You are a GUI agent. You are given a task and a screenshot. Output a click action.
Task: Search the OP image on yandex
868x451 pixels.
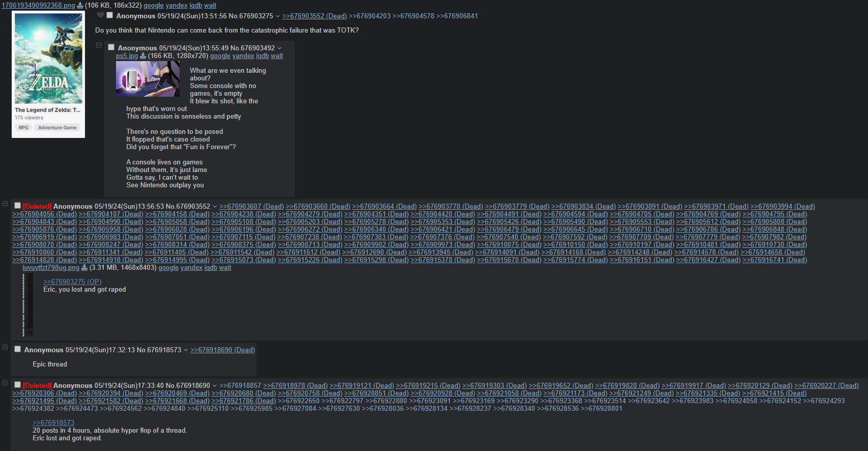click(177, 6)
